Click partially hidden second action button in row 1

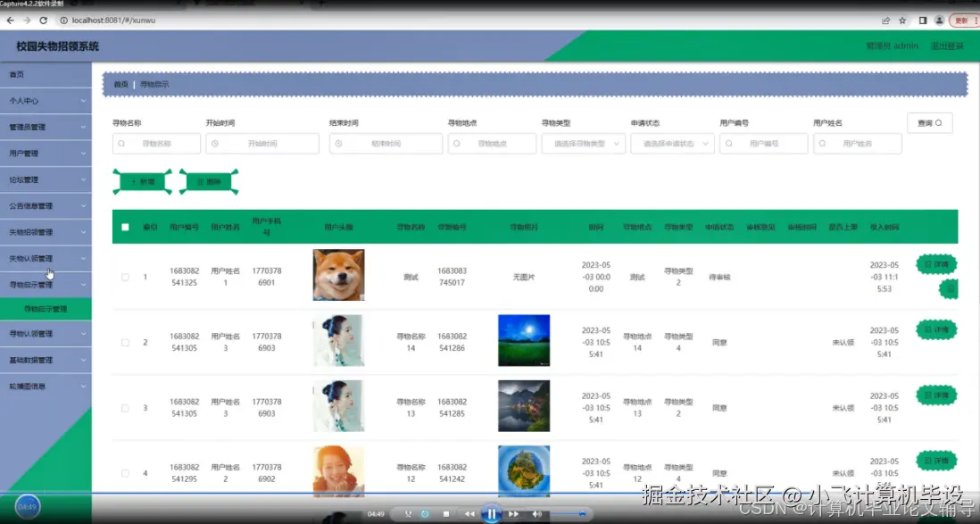click(x=950, y=289)
